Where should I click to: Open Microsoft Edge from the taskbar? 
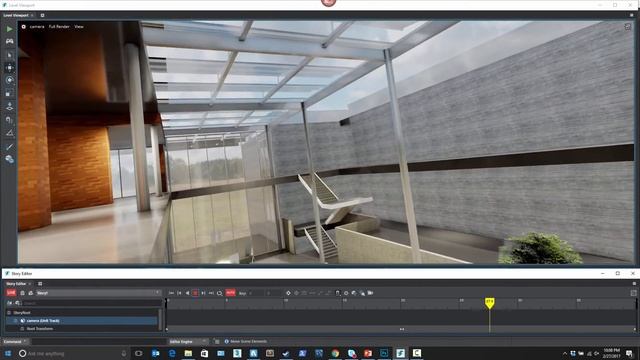(x=172, y=353)
